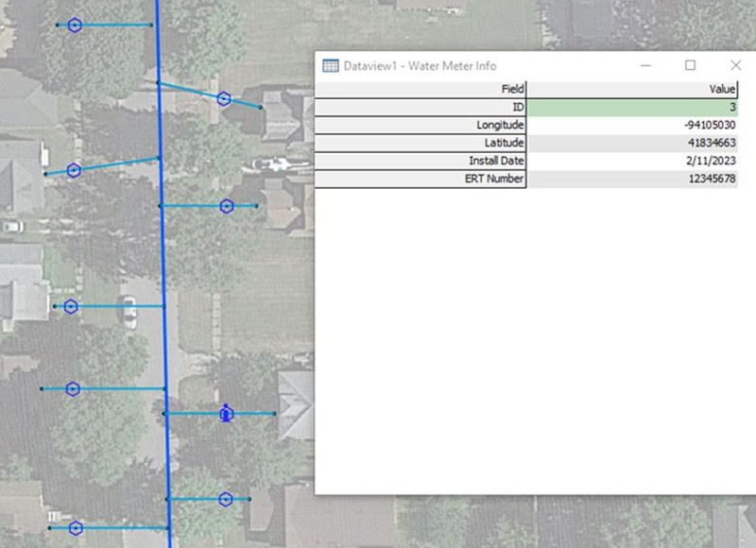
Task: Close the Water Meter Info dataview window
Action: (x=735, y=65)
